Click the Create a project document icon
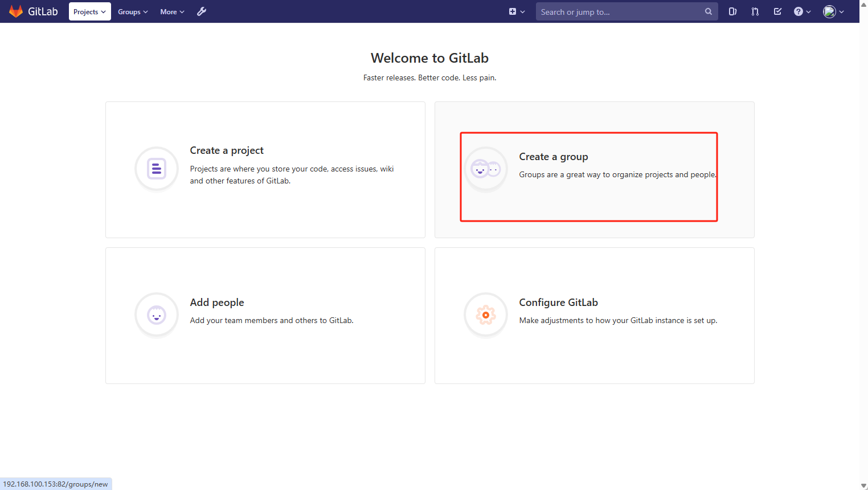This screenshot has height=490, width=868. click(157, 169)
